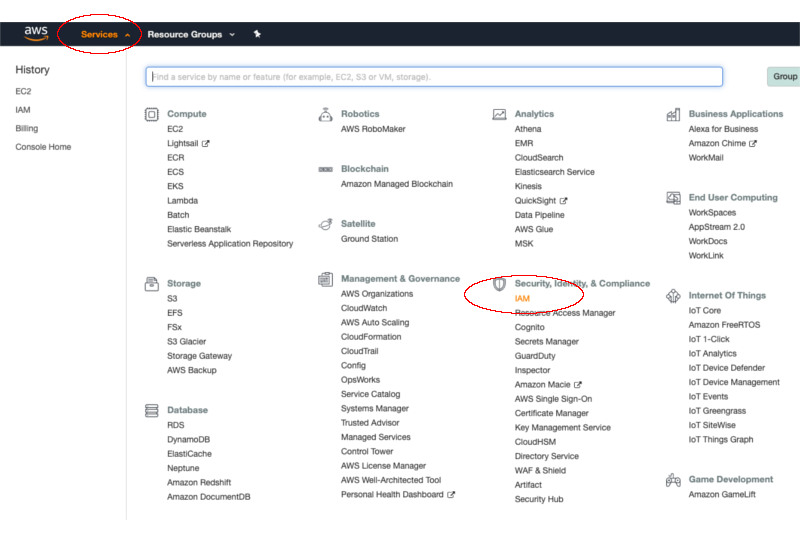This screenshot has width=800, height=550.
Task: Click the Group view button
Action: [x=784, y=77]
